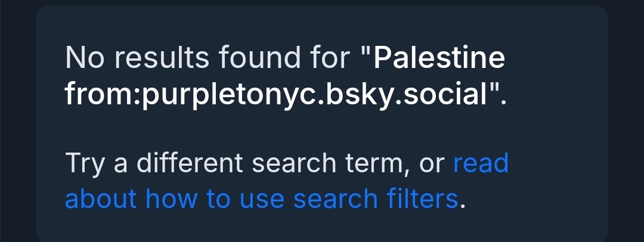Click the word "about" in blue link
Image resolution: width=644 pixels, height=242 pixels.
[x=100, y=198]
